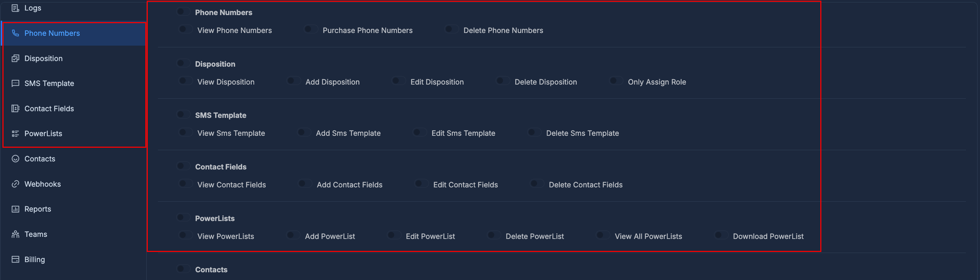Select the Billing card icon
Viewport: 980px width, 280px height.
pos(15,259)
